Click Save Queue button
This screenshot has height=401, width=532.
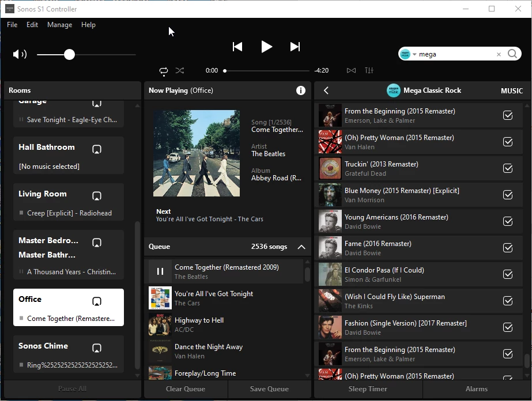tap(269, 389)
